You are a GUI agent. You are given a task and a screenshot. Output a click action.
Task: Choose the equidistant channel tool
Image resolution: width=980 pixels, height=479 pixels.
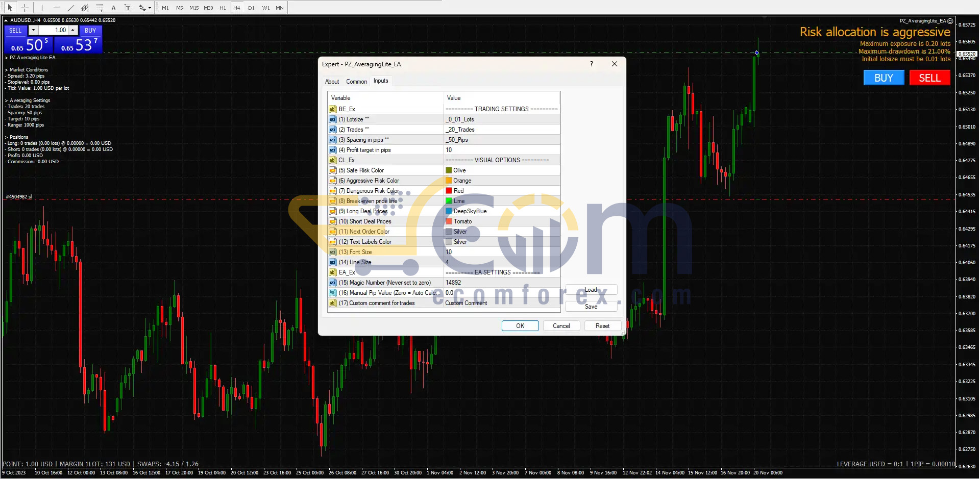(85, 8)
